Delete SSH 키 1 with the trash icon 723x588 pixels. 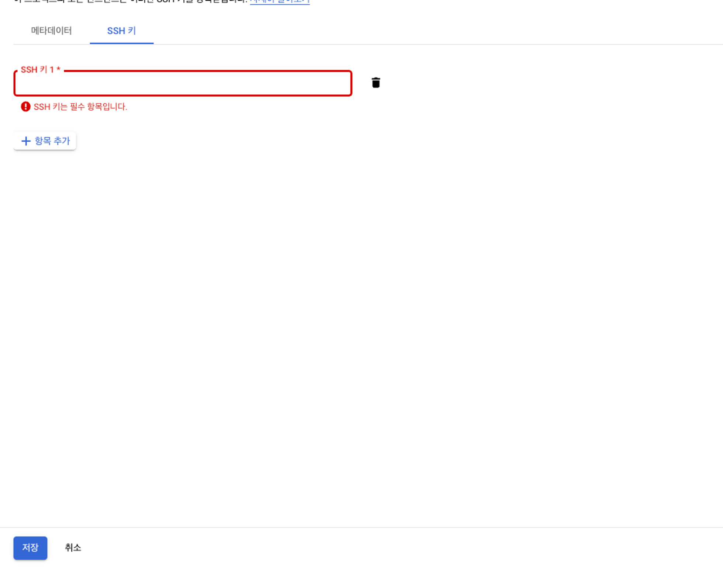point(376,83)
